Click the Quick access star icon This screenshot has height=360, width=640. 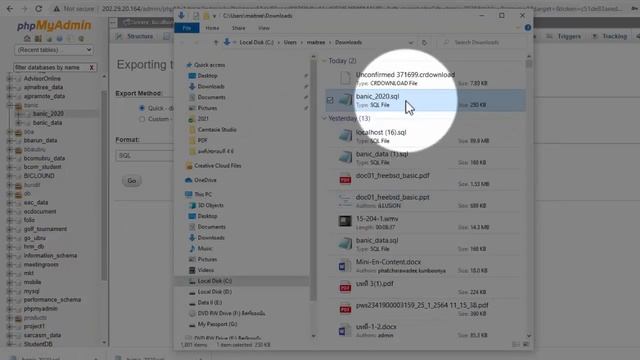pos(189,65)
